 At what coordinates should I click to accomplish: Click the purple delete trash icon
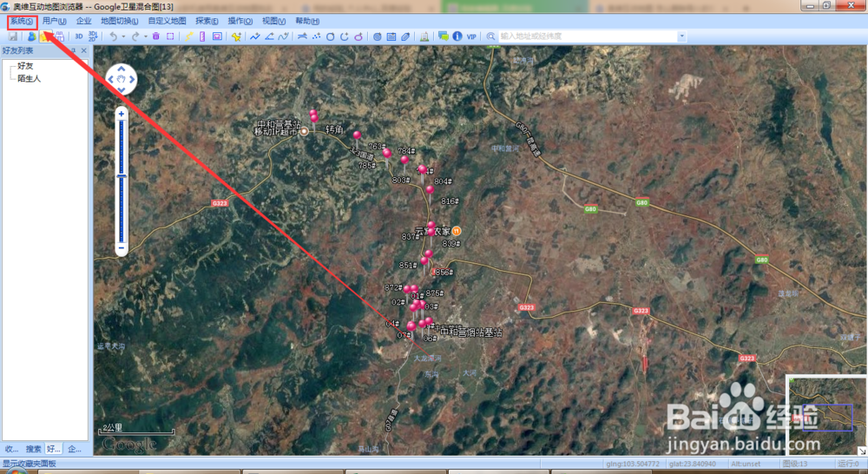click(x=156, y=36)
